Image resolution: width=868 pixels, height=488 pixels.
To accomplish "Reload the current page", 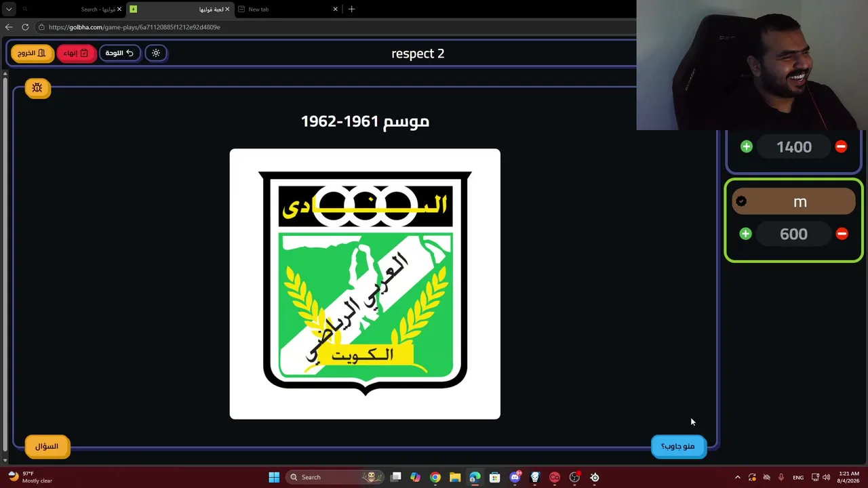I will click(25, 27).
